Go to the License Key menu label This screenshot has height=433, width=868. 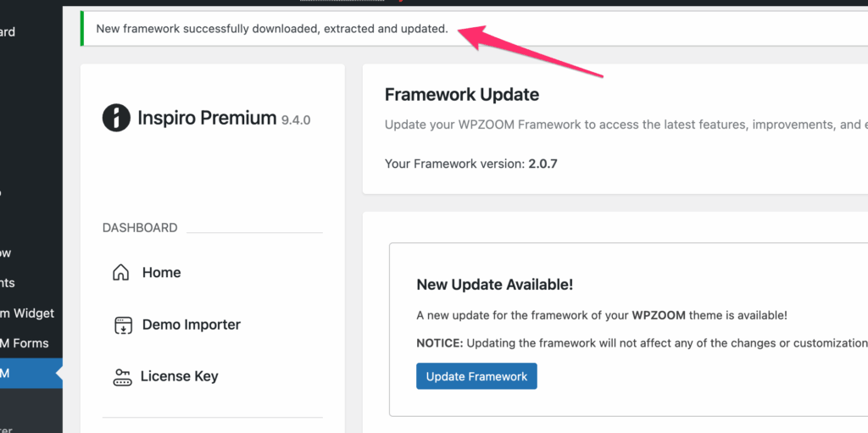[x=179, y=377]
